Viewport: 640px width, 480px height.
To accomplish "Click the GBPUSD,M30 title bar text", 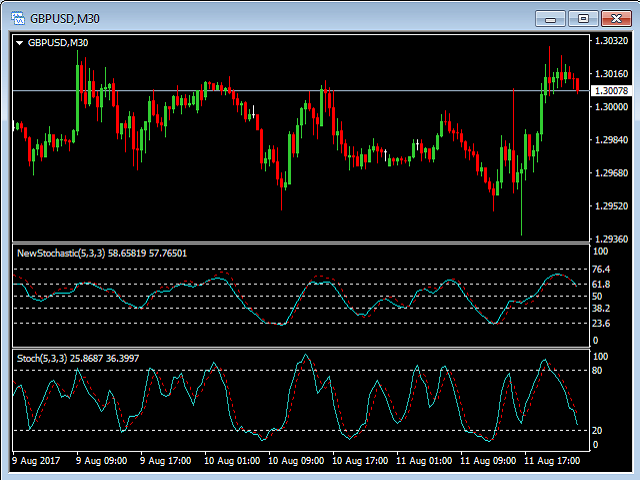I will click(65, 18).
